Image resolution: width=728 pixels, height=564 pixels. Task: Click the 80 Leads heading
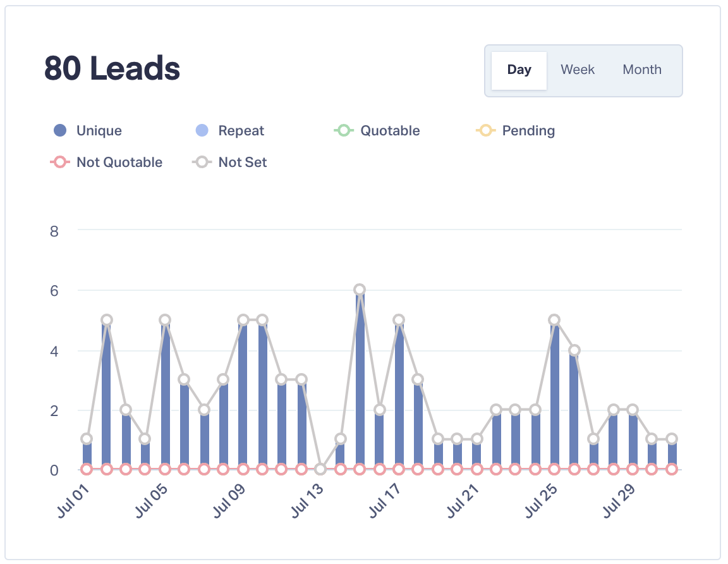click(112, 69)
